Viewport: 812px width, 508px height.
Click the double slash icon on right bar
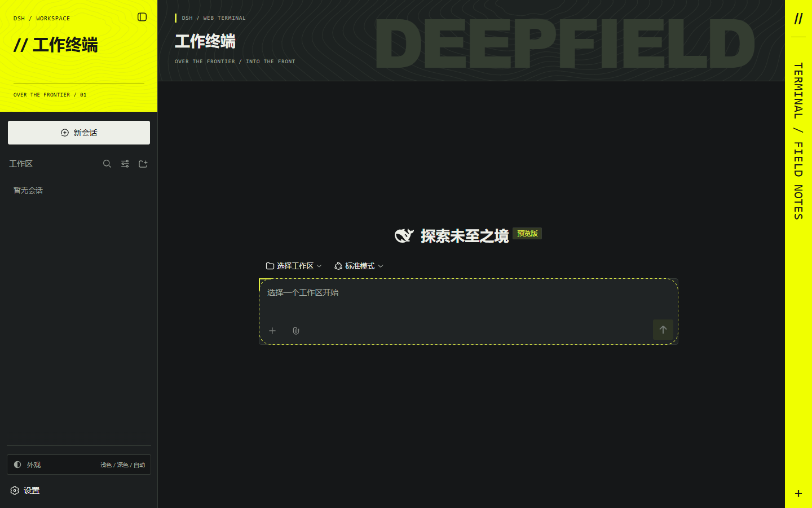click(x=798, y=19)
